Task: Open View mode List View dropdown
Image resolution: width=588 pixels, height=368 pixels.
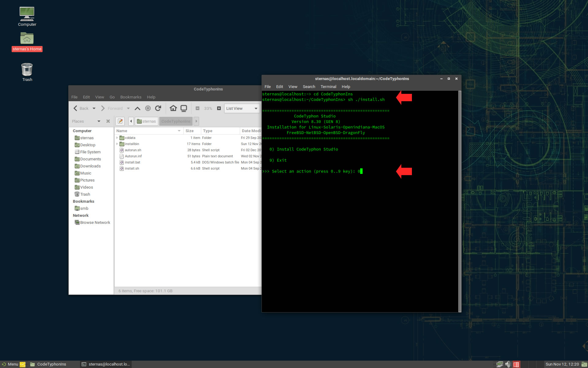Action: pos(242,108)
